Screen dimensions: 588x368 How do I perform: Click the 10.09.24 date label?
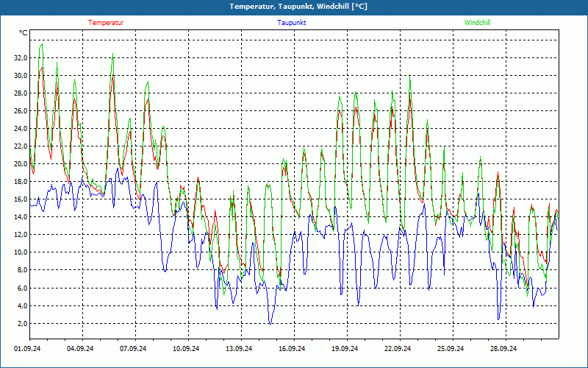(186, 348)
